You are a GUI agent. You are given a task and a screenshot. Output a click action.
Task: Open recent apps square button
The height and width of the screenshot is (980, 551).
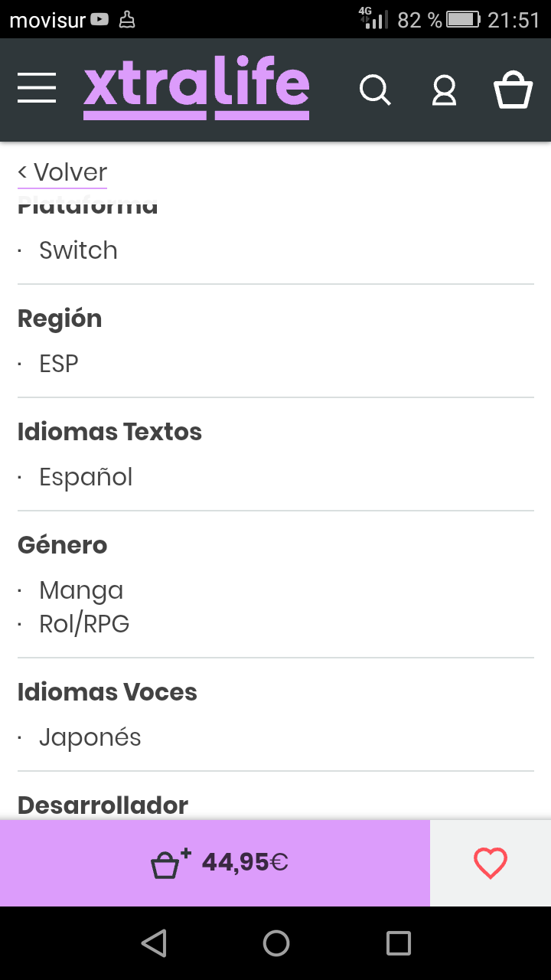click(x=398, y=943)
